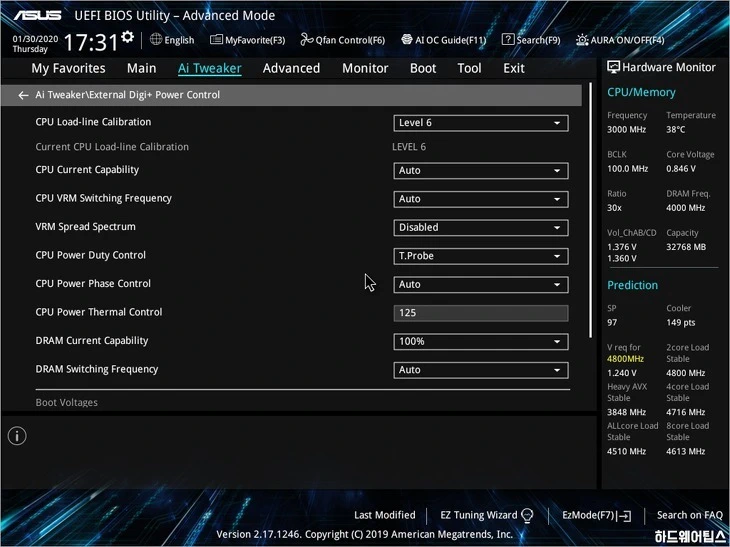Click the AI OC Guide chip icon
Image resolution: width=730 pixels, height=547 pixels.
(406, 40)
